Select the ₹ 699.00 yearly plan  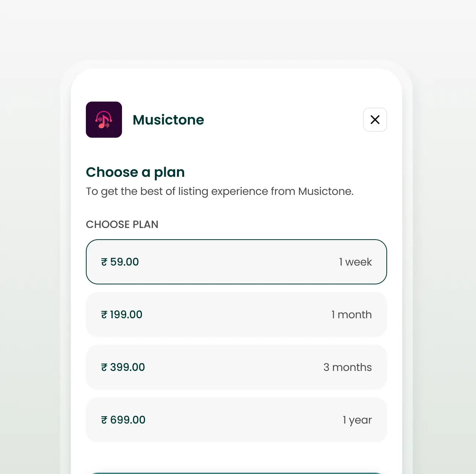coord(236,420)
